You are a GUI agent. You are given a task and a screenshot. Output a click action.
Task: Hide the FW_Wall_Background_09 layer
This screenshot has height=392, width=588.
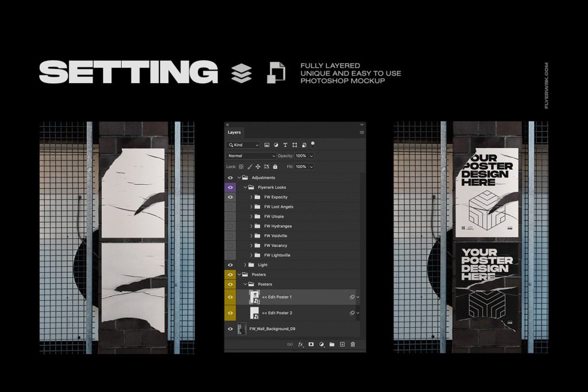(230, 329)
